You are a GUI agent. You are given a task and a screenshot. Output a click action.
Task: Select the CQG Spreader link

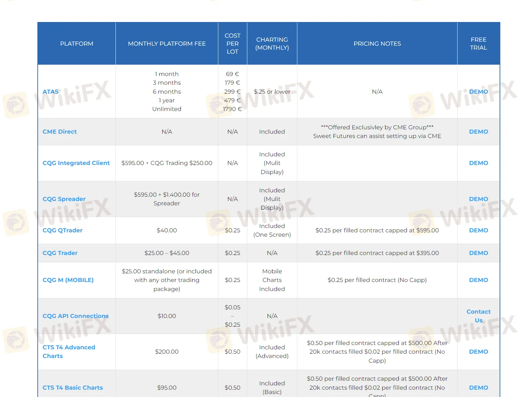64,199
